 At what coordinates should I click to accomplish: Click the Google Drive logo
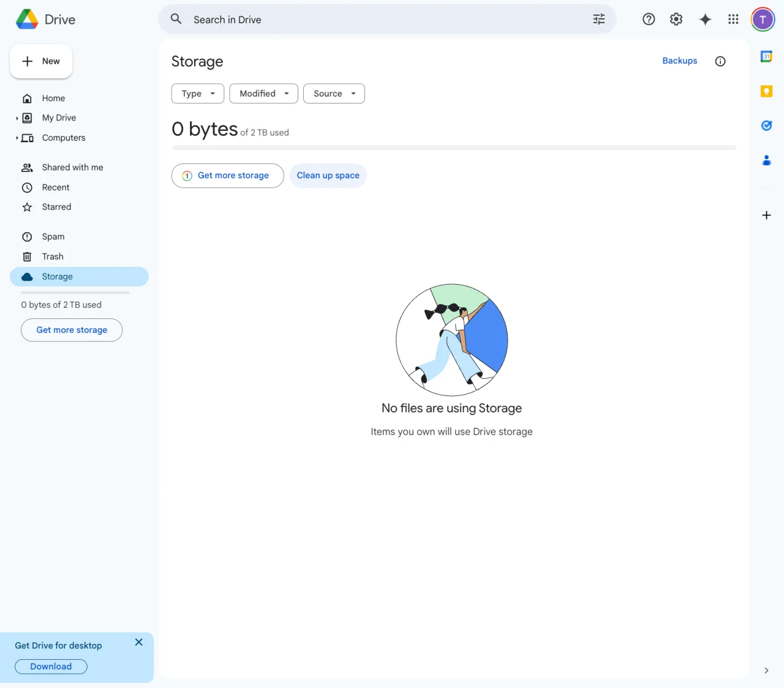(27, 20)
